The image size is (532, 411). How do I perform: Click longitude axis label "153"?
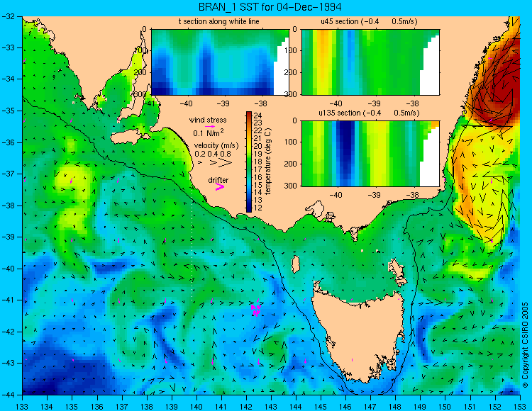[x=520, y=407]
